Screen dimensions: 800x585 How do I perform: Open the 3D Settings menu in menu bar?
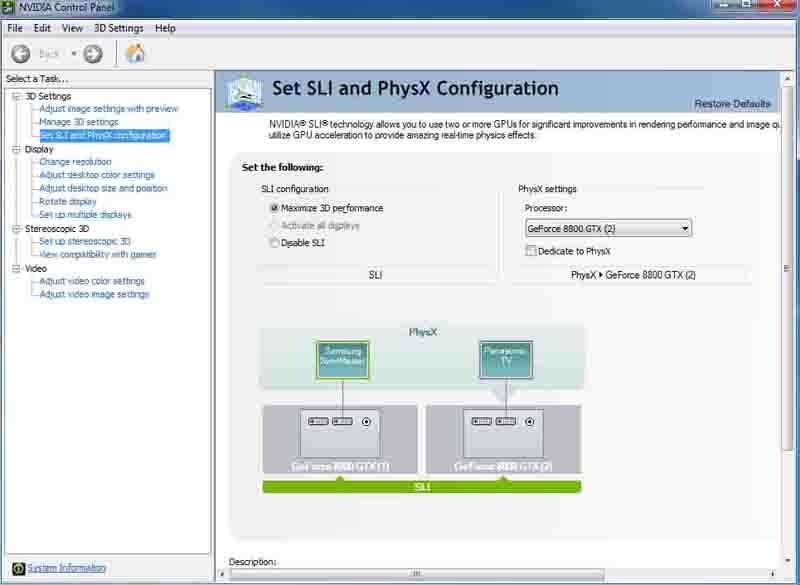pyautogui.click(x=119, y=28)
